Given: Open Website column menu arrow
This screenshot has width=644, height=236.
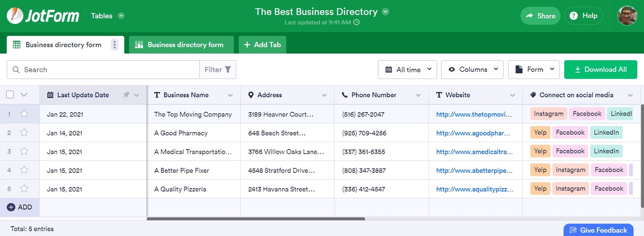Looking at the screenshot, I should (x=512, y=95).
